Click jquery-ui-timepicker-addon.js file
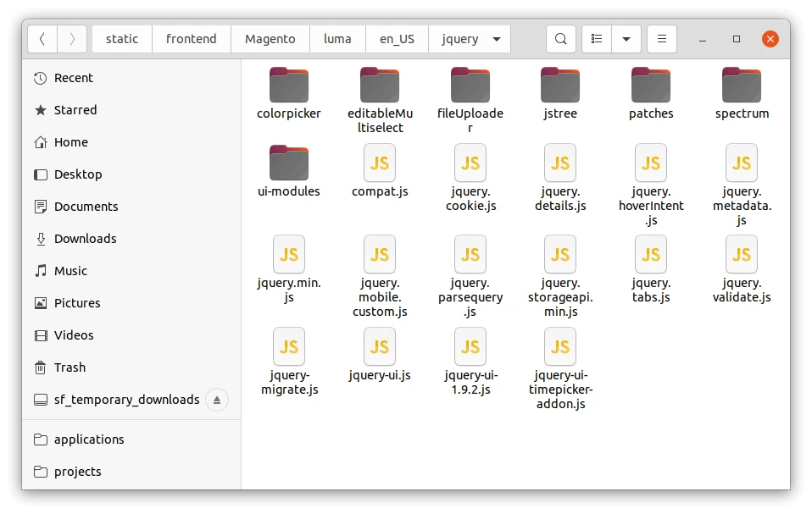812x514 pixels. coord(560,347)
